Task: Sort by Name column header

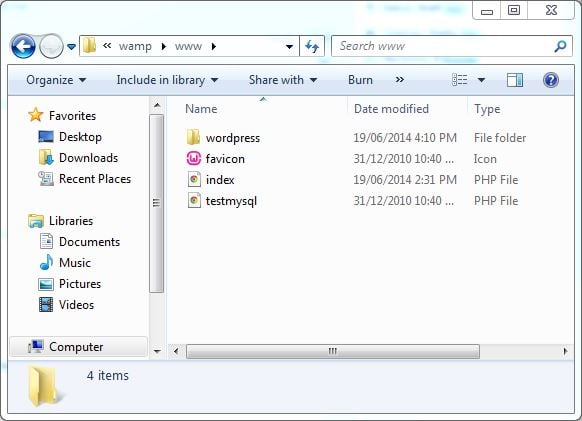Action: tap(201, 109)
